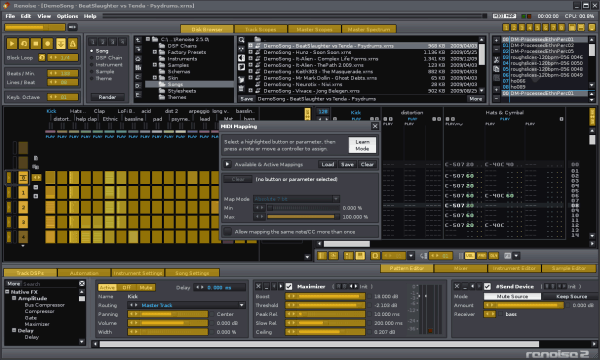Select the Theme radio button
Image resolution: width=600 pixels, height=360 pixels.
click(x=92, y=78)
